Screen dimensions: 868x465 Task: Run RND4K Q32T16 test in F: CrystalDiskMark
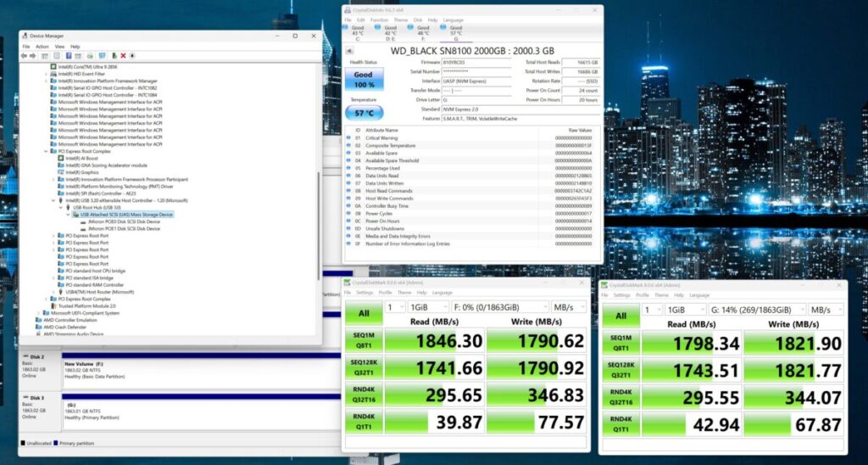tap(364, 395)
